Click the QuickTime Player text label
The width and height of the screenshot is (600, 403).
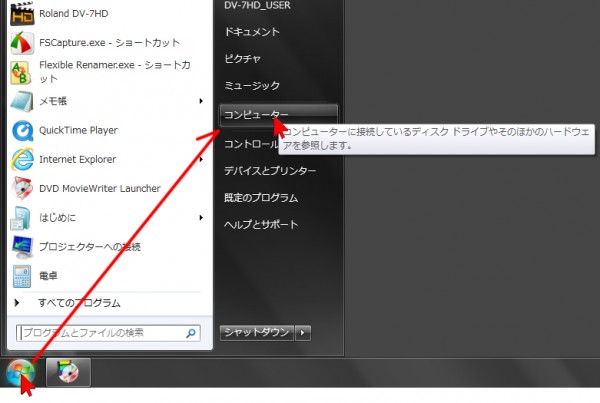(78, 131)
